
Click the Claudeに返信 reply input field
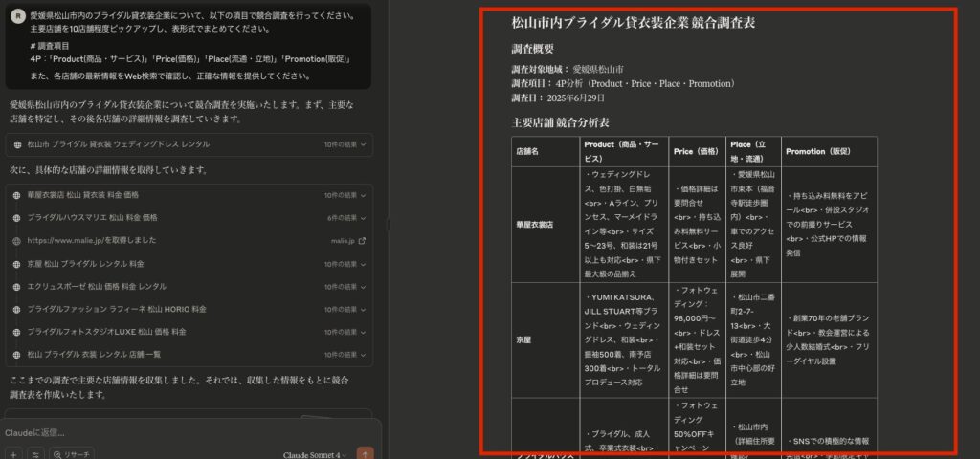point(188,433)
